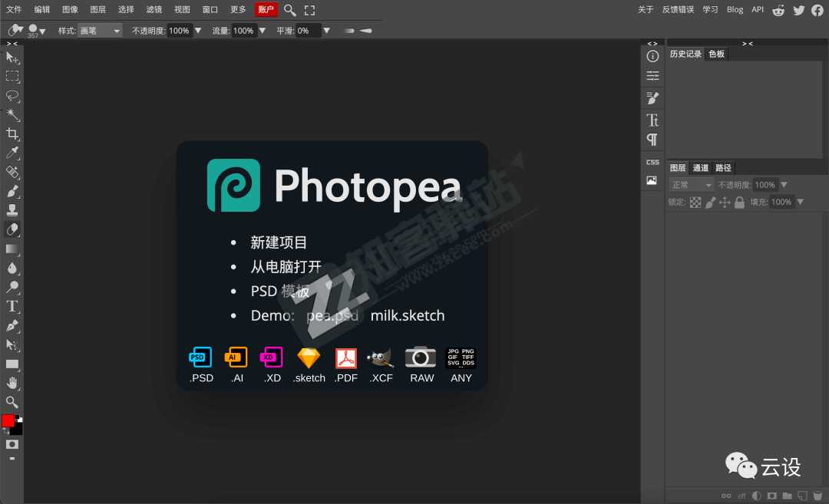
Task: Enable the lock all padlock toggle
Action: (739, 202)
